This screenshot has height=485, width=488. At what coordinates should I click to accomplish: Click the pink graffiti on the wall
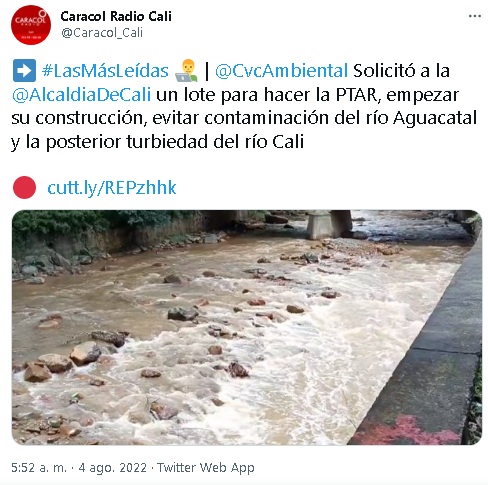[x=405, y=431]
